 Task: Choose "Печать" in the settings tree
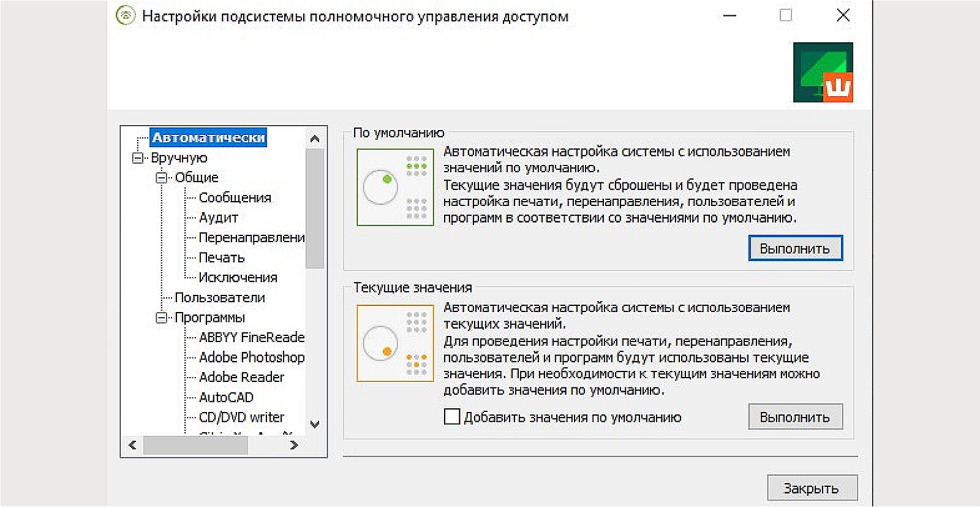coord(221,257)
